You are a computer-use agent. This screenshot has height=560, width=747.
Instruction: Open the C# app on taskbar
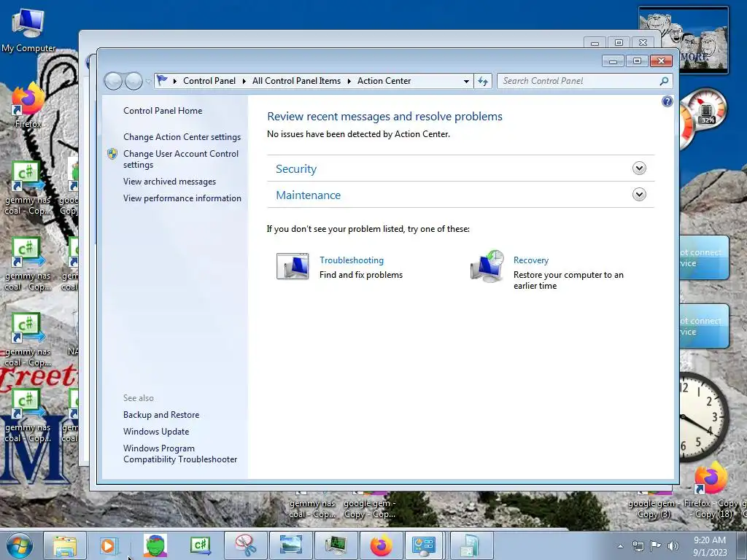point(200,545)
